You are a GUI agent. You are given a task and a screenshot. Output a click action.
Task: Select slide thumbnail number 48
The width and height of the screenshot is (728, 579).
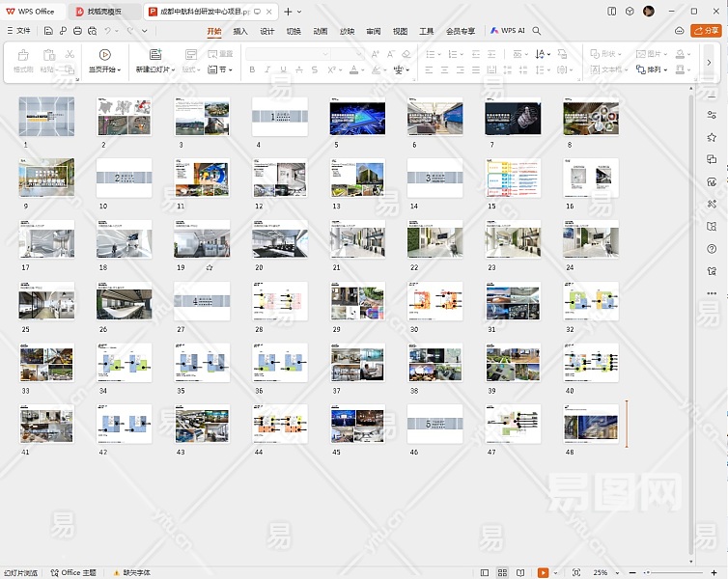(591, 425)
